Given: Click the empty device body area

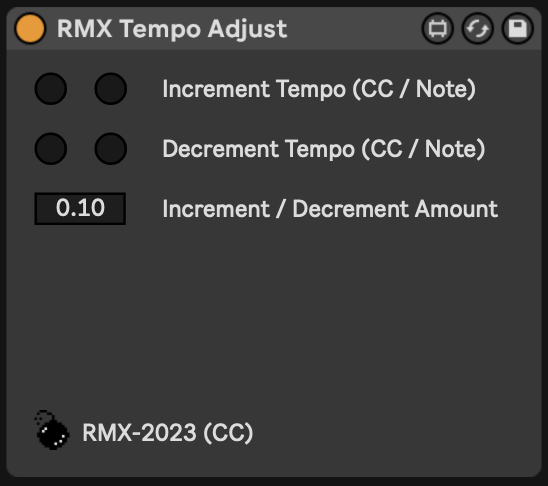Looking at the screenshot, I should [x=273, y=314].
